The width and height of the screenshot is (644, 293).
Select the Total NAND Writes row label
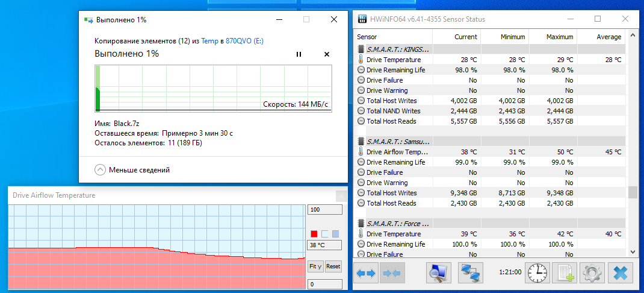[394, 111]
